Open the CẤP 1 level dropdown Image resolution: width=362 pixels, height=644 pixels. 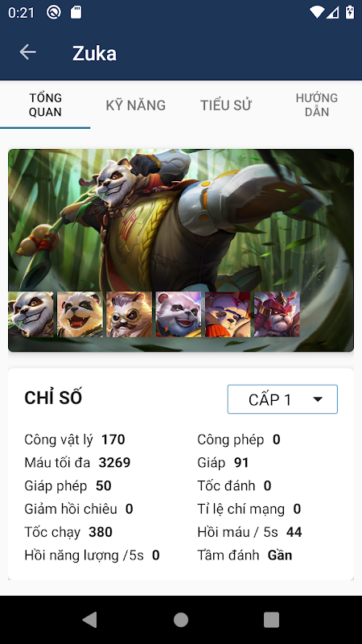(282, 399)
